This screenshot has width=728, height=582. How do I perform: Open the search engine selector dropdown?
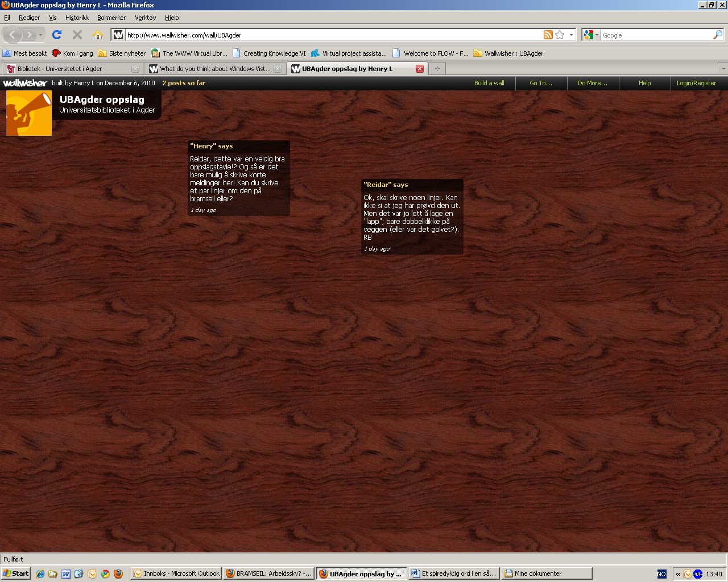(x=590, y=35)
